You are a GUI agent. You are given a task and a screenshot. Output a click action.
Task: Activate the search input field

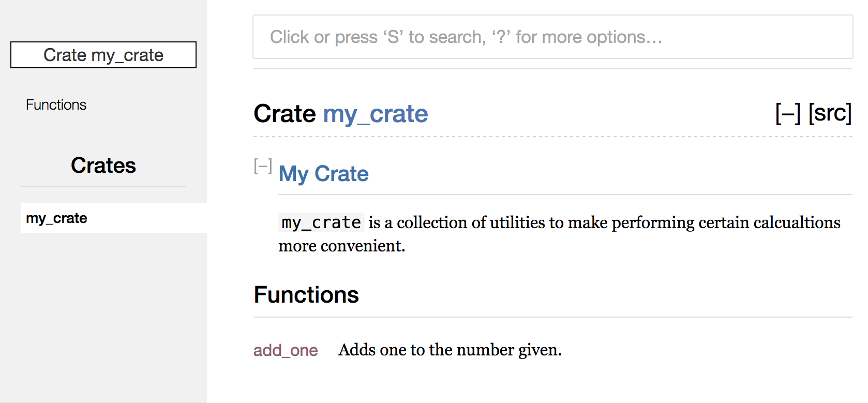pyautogui.click(x=552, y=37)
